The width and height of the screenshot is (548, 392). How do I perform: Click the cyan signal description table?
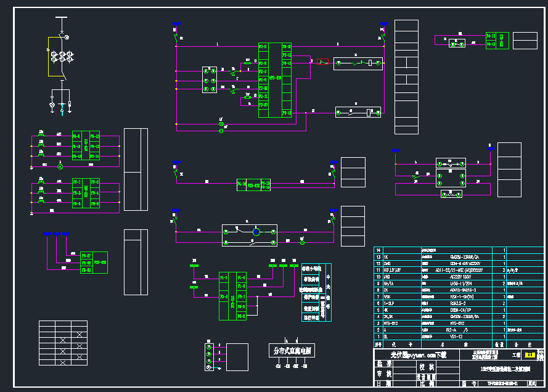pyautogui.click(x=316, y=293)
